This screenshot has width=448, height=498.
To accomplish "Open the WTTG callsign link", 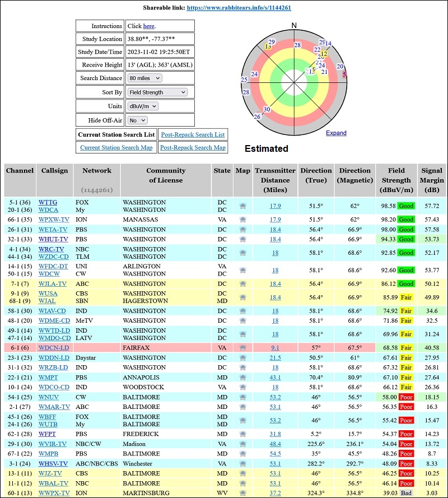I will click(48, 202).
